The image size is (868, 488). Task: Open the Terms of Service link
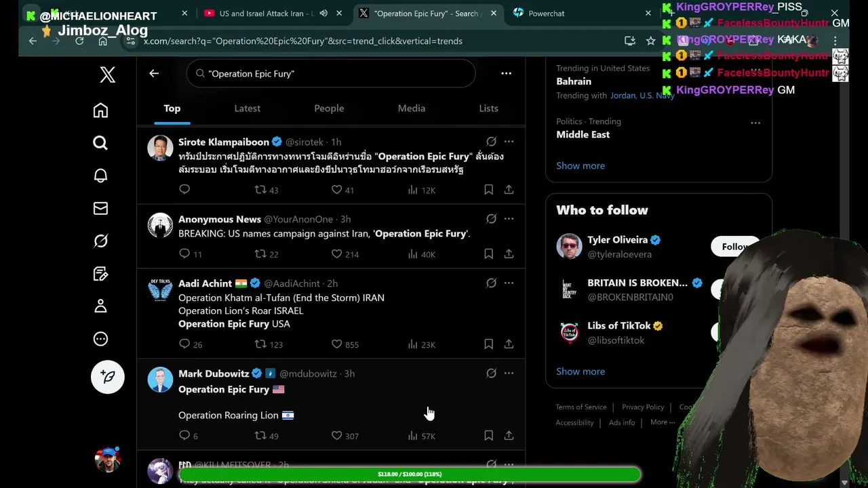click(581, 407)
